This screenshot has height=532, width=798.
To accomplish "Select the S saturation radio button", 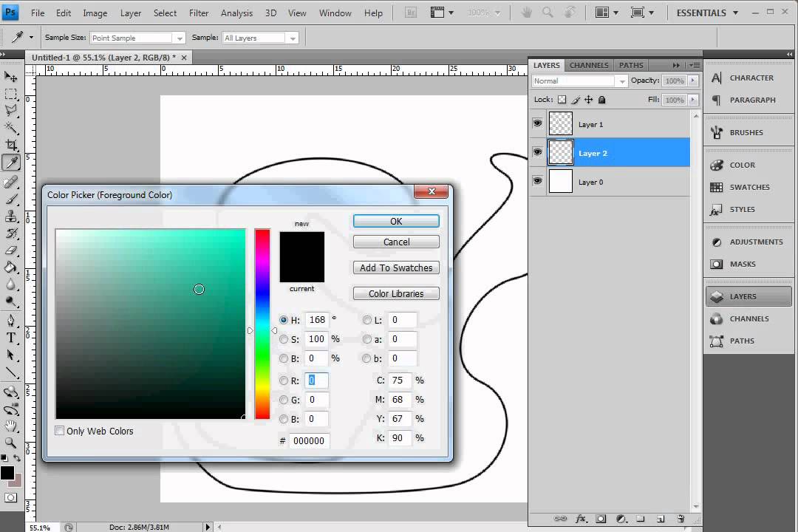I will [x=284, y=340].
